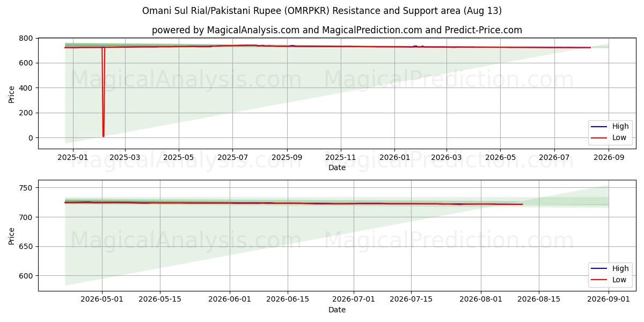Click the '750' price tick on the lower chart

point(27,188)
